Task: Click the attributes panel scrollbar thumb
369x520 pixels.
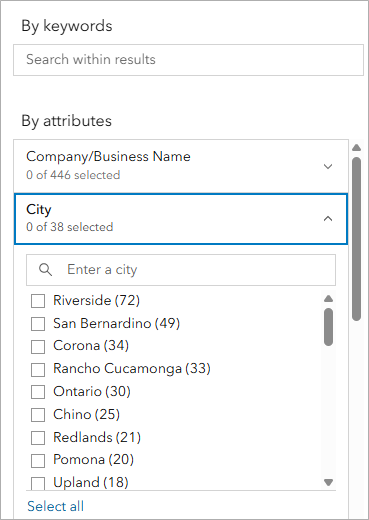Action: tap(357, 239)
